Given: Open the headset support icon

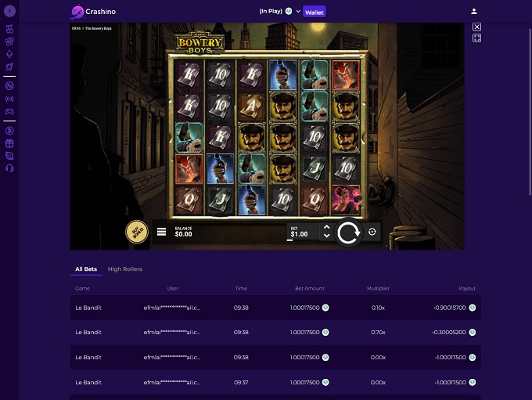Looking at the screenshot, I should (x=9, y=168).
